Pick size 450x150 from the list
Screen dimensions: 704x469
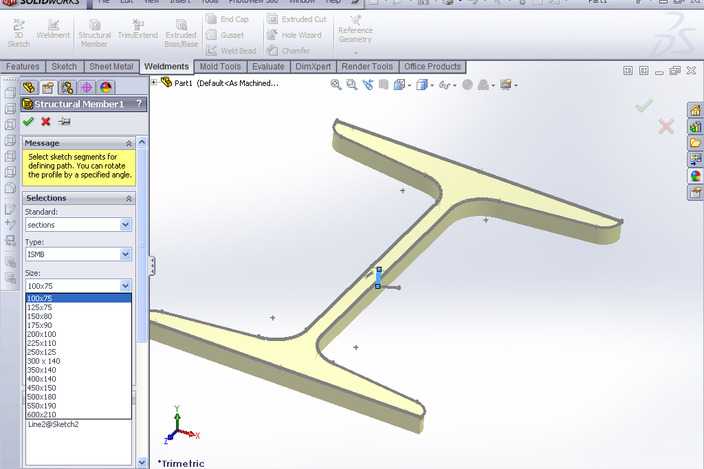pos(79,388)
